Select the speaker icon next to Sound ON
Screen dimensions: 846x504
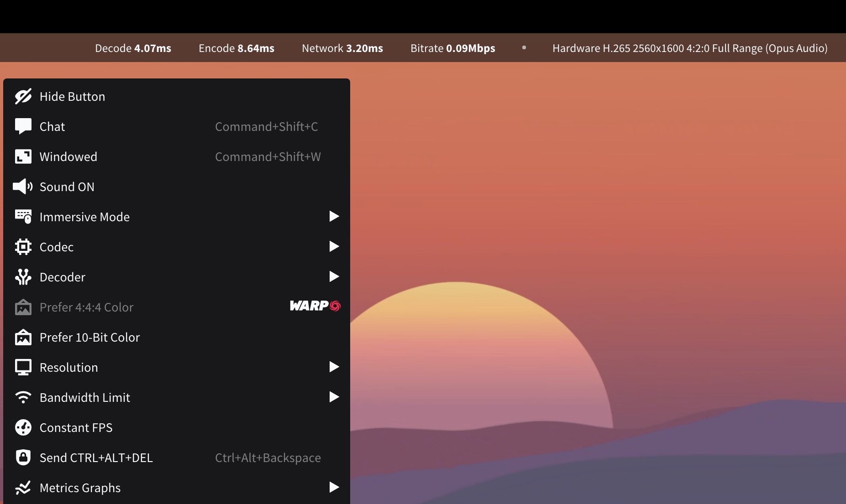pos(23,187)
